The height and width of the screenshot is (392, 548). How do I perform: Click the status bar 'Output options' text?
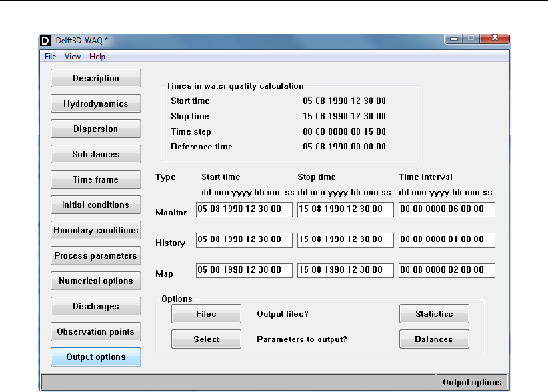(472, 382)
